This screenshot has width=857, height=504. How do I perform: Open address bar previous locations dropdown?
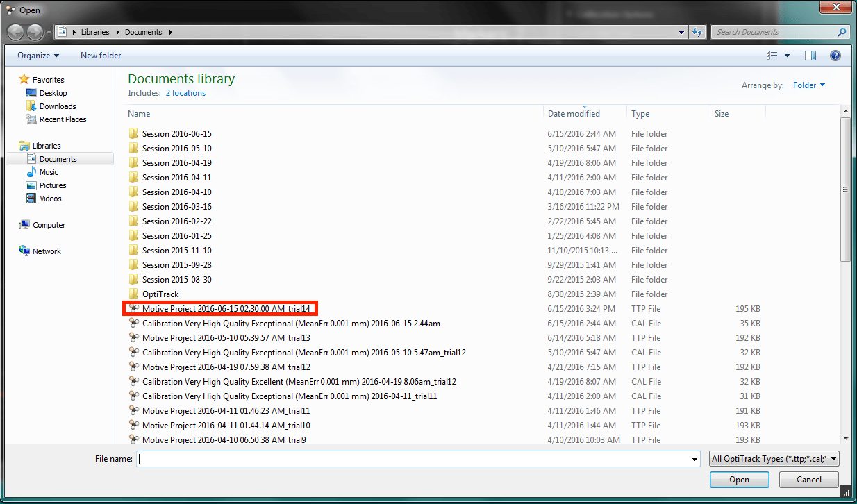pos(682,32)
